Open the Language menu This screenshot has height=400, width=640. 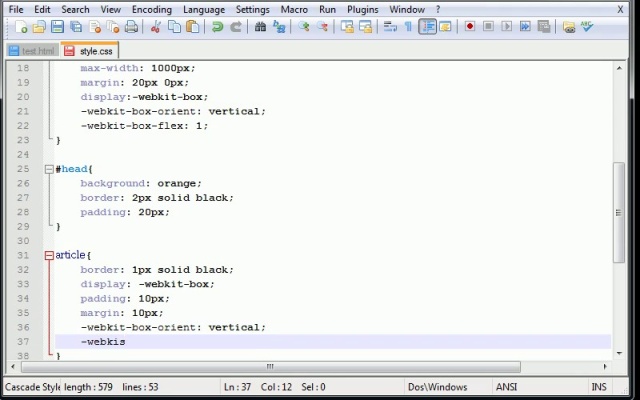coord(204,9)
